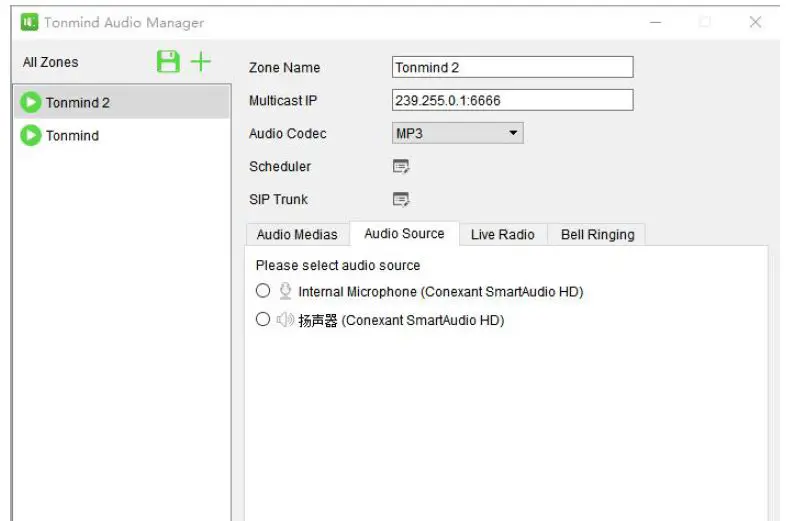This screenshot has height=521, width=788.
Task: Click the Scheduler label
Action: (x=280, y=166)
